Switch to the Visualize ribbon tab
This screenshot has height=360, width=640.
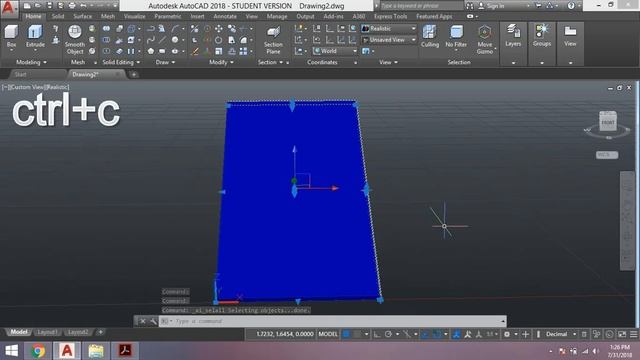point(134,16)
